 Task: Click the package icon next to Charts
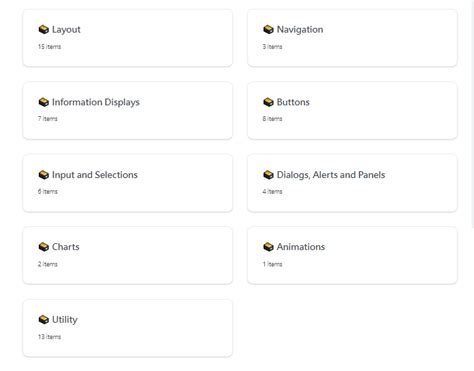point(44,247)
